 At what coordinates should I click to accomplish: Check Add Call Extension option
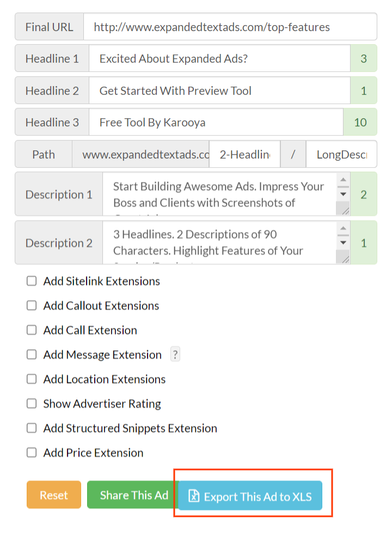click(32, 330)
